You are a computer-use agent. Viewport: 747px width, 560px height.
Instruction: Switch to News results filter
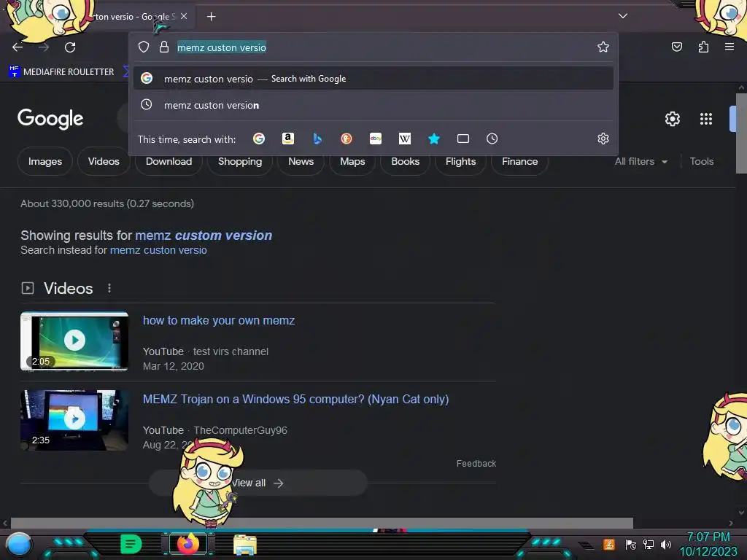click(301, 161)
